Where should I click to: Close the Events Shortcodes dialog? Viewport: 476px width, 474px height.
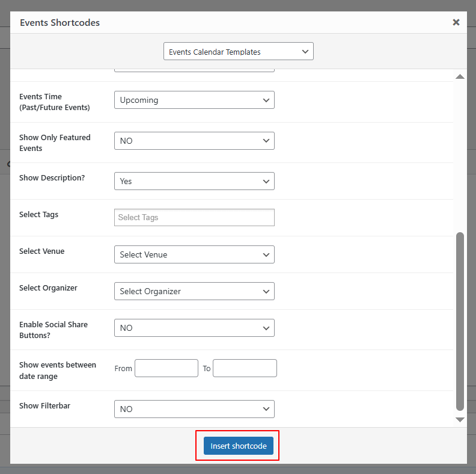(x=456, y=22)
